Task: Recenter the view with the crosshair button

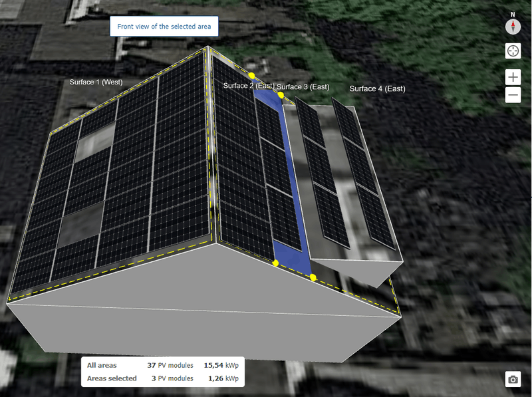Action: click(513, 51)
